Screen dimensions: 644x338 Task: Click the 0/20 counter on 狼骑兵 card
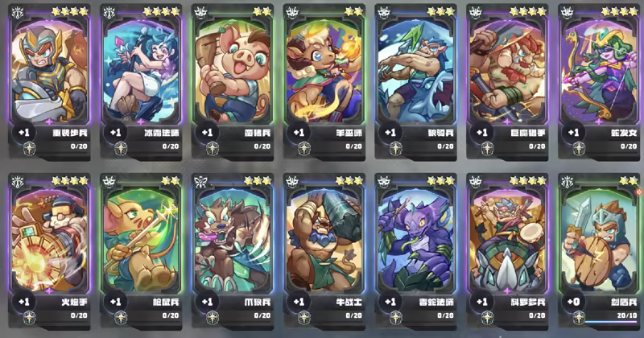445,146
